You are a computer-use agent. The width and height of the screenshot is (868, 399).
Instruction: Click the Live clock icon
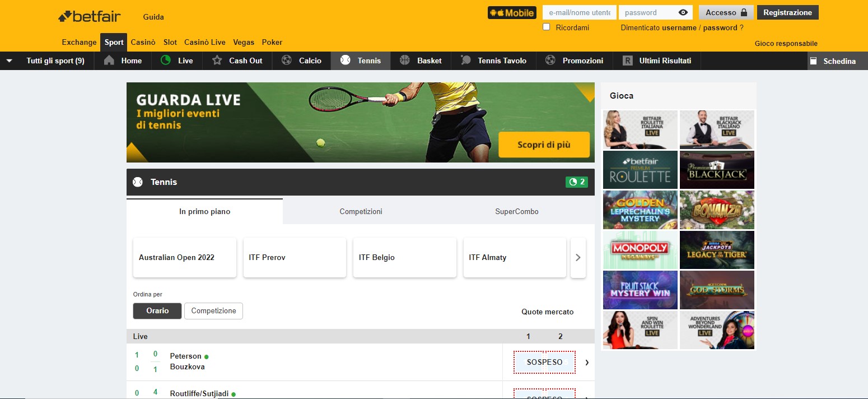pos(166,61)
